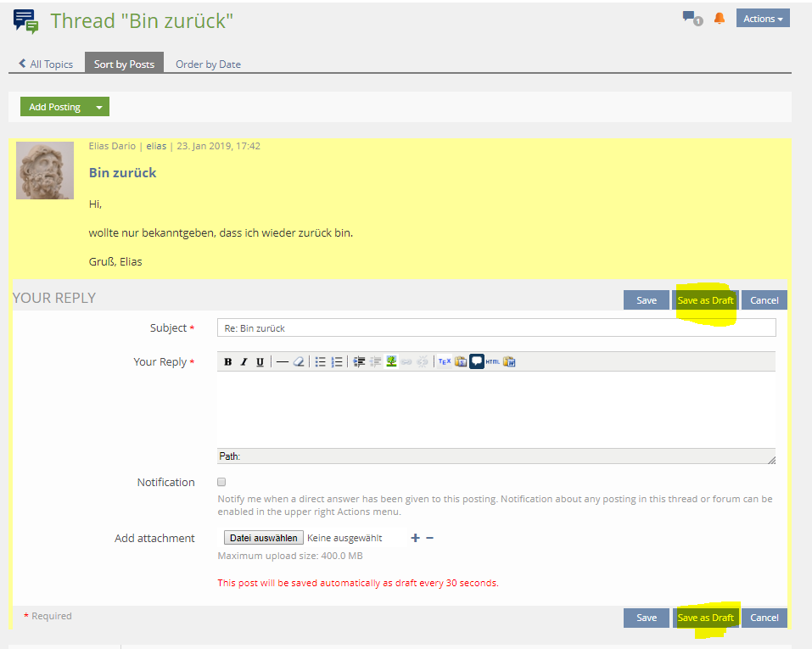Decrease indent of reply text
Image resolution: width=812 pixels, height=649 pixels.
375,361
